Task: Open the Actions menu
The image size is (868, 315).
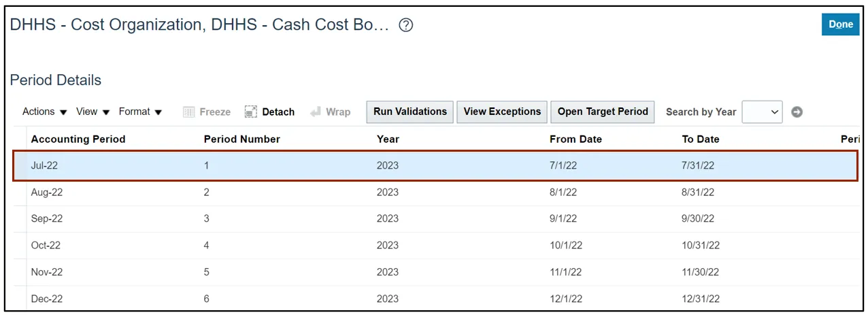Action: click(x=45, y=112)
